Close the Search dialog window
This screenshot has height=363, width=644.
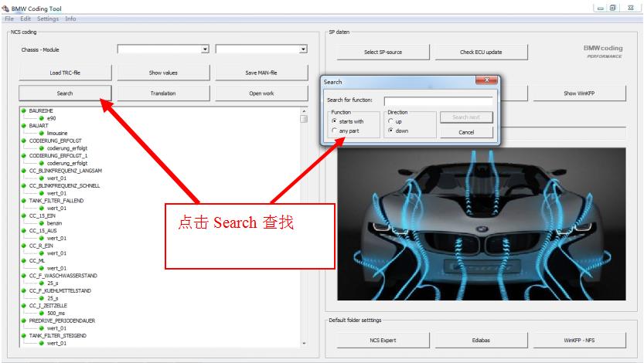coord(486,80)
